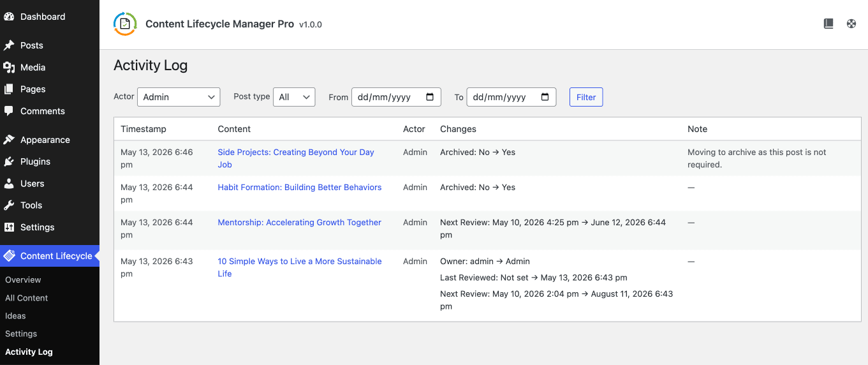Click the Users person icon

tap(9, 184)
